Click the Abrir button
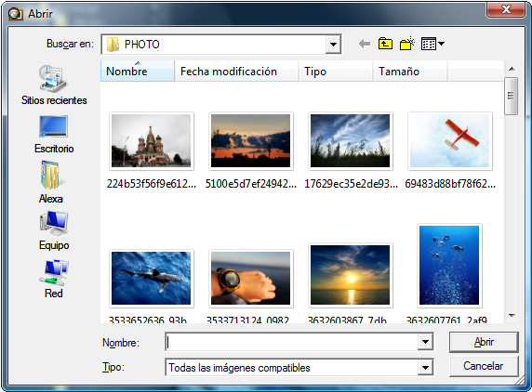532x392 pixels. 484,342
